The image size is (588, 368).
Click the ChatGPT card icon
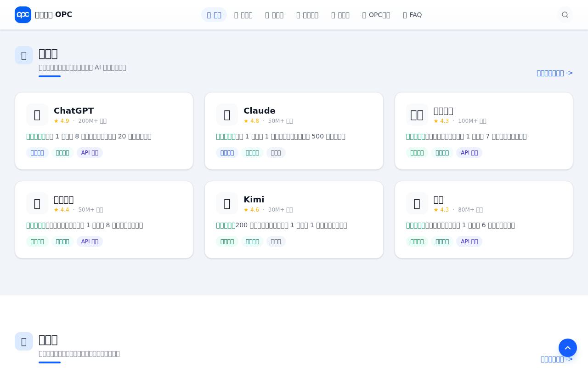pos(37,115)
